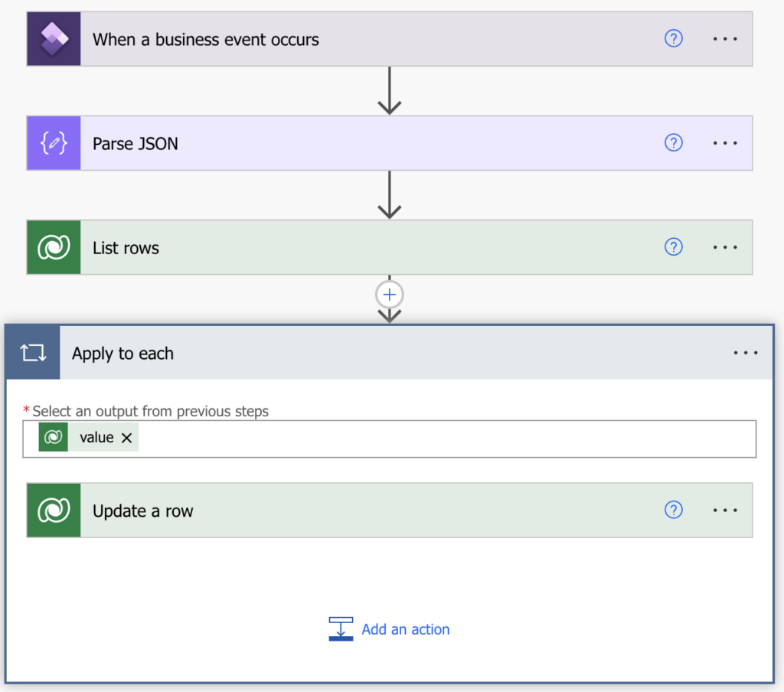784x692 pixels.
Task: Select the "value" dynamic content token
Action: (89, 437)
